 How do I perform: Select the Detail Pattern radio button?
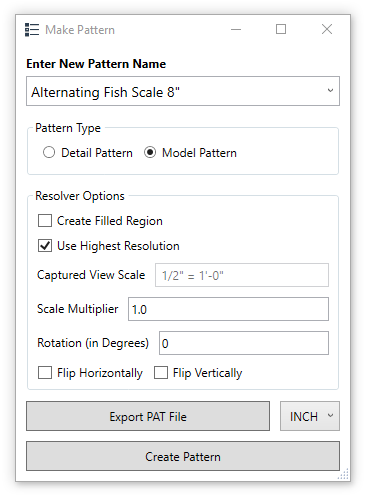[49, 153]
